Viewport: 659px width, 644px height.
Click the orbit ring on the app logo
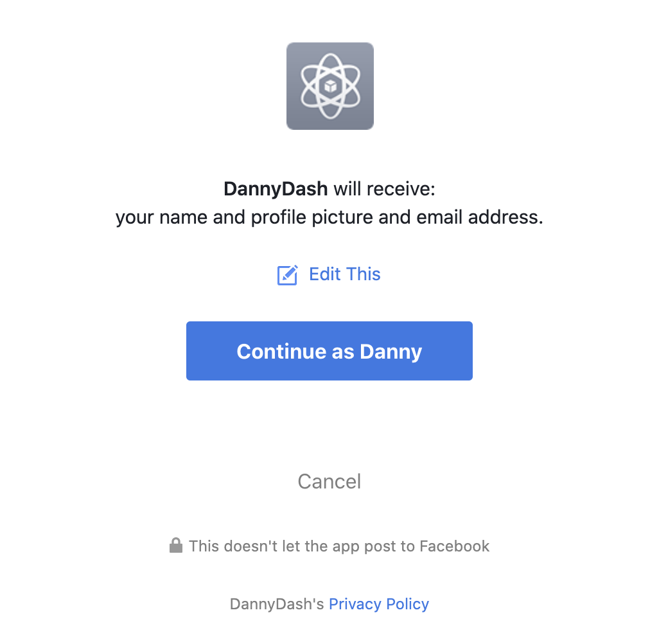[330, 86]
